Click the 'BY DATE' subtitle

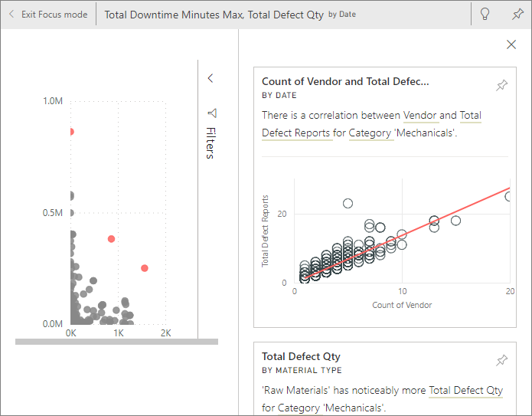coord(279,96)
